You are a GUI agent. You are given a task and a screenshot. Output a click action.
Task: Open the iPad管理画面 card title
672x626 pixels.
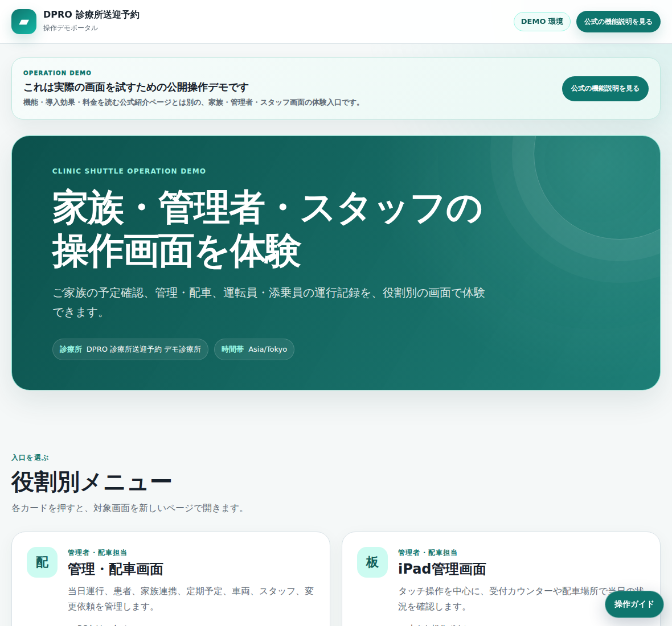click(442, 569)
